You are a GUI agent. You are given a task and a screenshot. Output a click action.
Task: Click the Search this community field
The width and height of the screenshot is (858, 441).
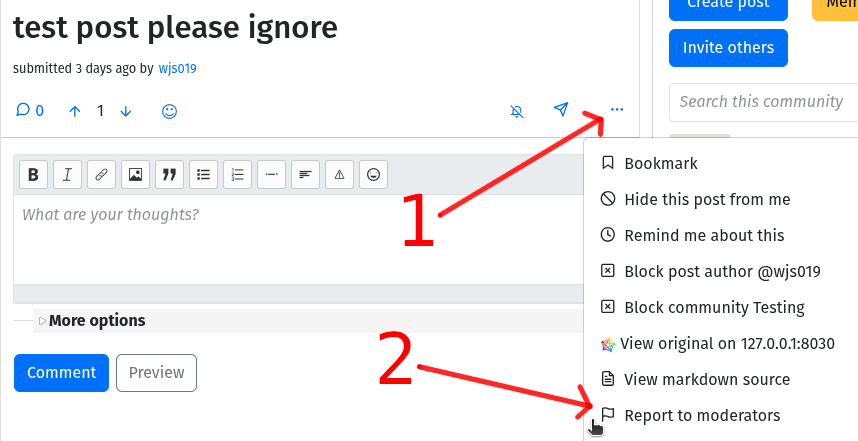[x=763, y=102]
